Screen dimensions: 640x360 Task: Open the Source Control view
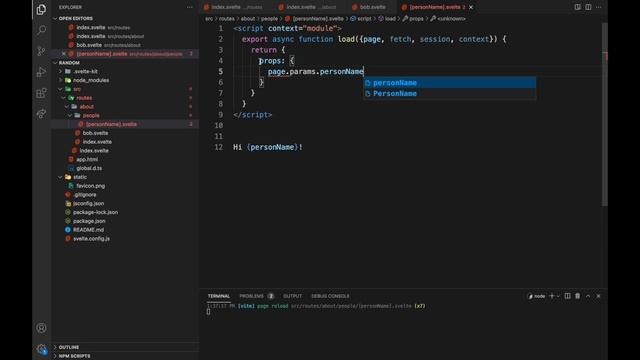tap(41, 51)
